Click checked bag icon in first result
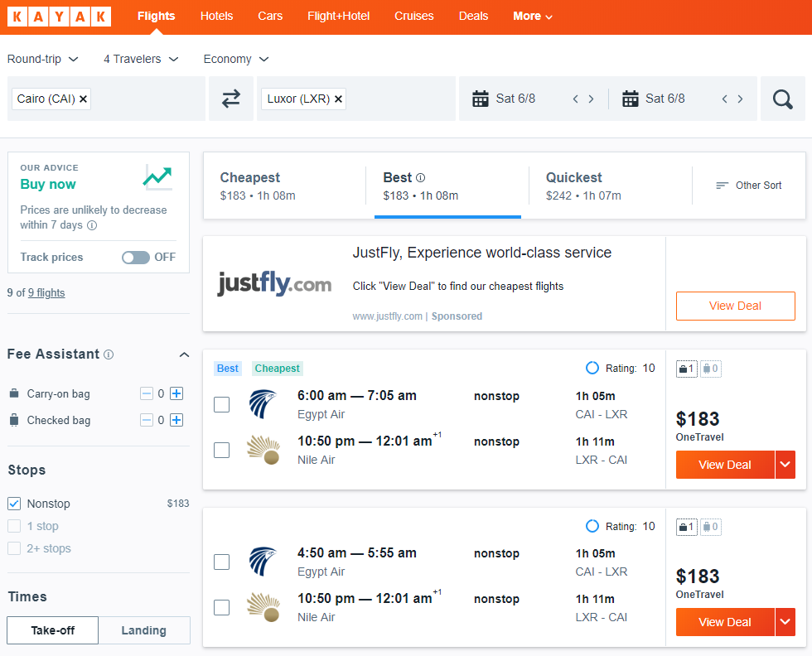This screenshot has height=656, width=812. point(711,369)
